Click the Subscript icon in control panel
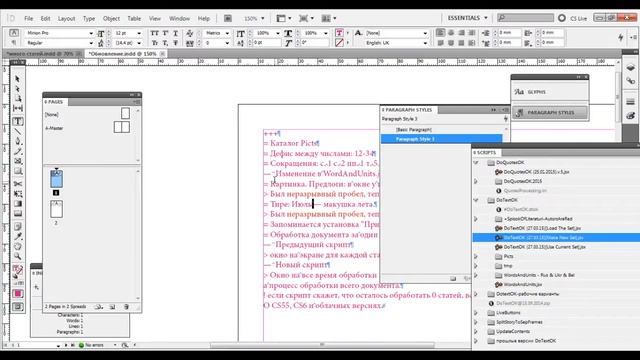 tap(165, 43)
